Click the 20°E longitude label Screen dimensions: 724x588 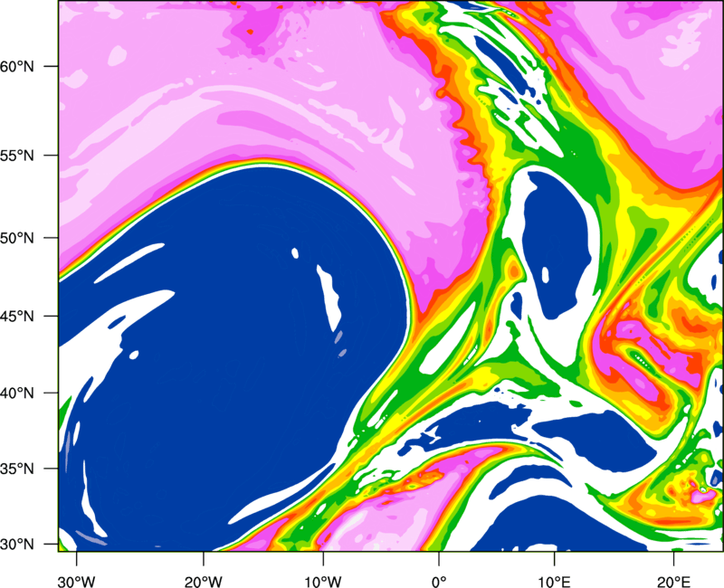[673, 582]
